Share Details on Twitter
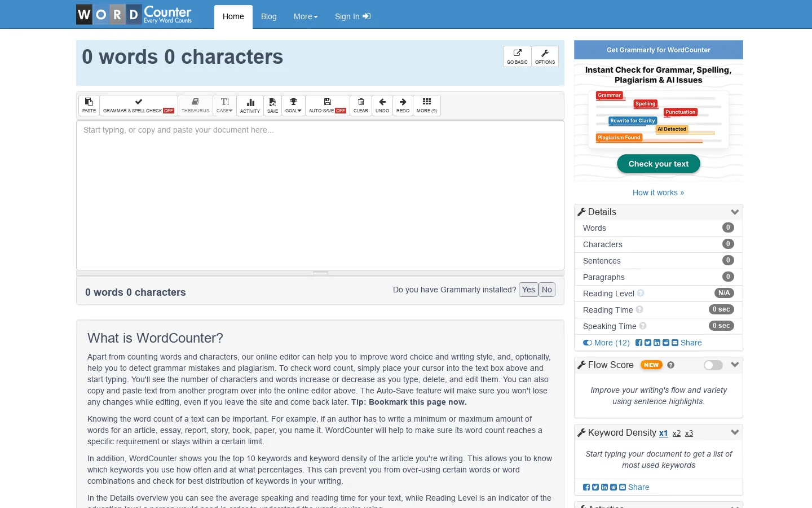812x508 pixels. tap(648, 343)
